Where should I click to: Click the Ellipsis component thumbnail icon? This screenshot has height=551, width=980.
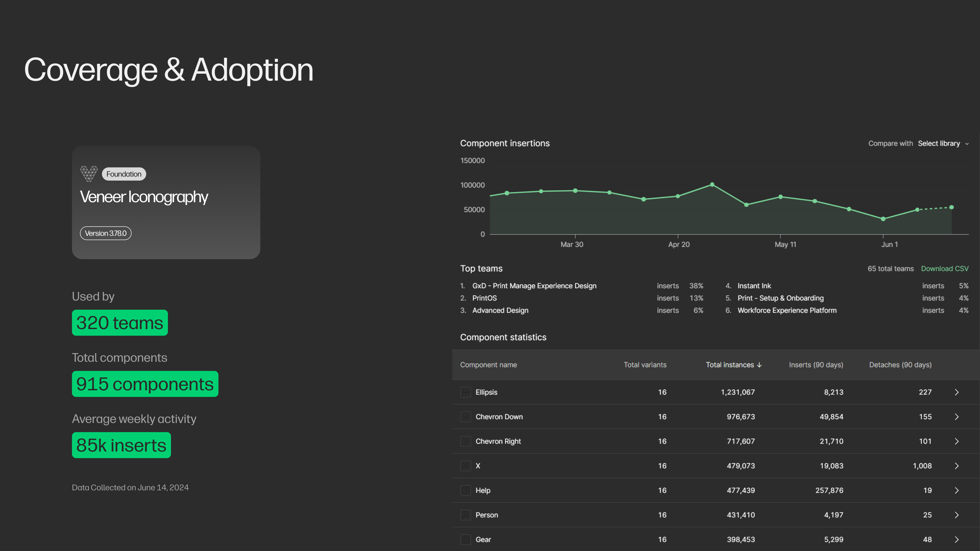[x=466, y=392]
